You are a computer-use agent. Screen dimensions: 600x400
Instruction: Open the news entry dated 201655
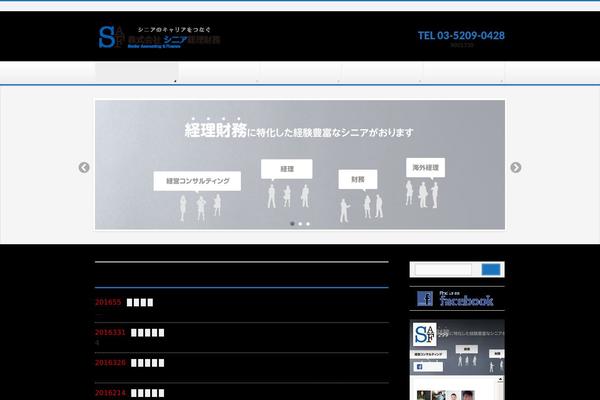click(x=124, y=302)
